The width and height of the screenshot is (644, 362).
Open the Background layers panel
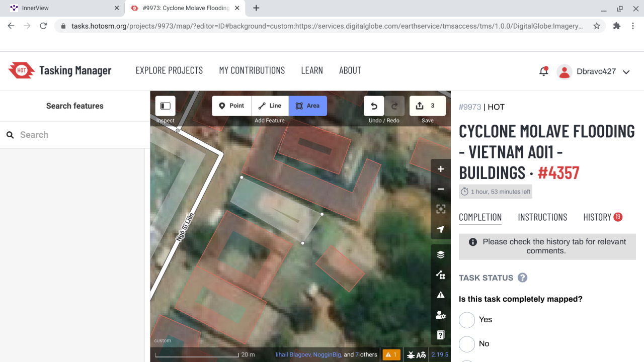[x=441, y=254]
